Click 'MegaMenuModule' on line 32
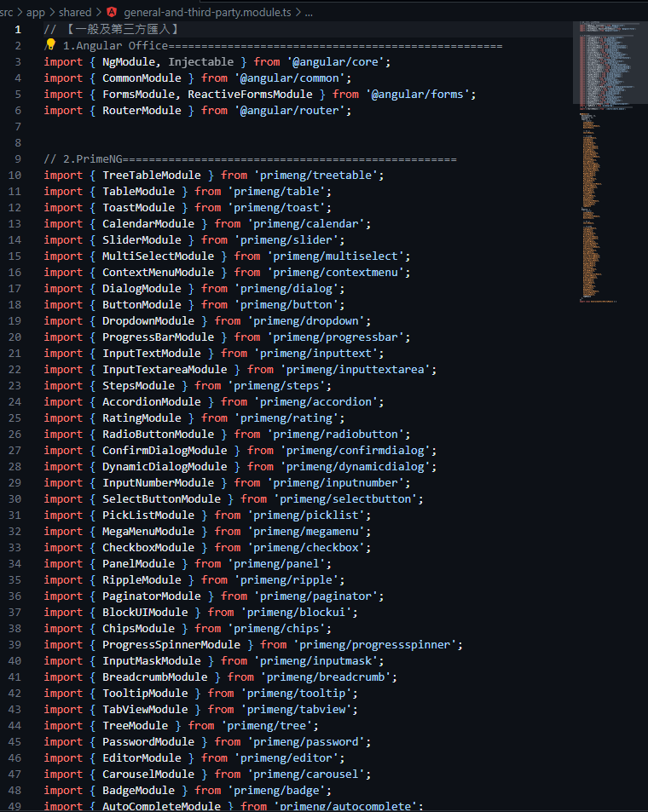 148,532
